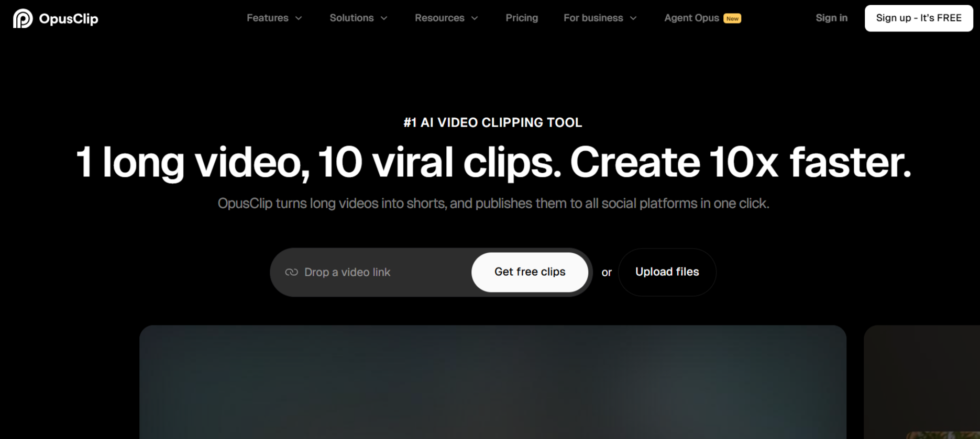Click the '#1 AI VIDEO CLIPPING TOOL' text
The height and width of the screenshot is (439, 980).
pyautogui.click(x=492, y=122)
